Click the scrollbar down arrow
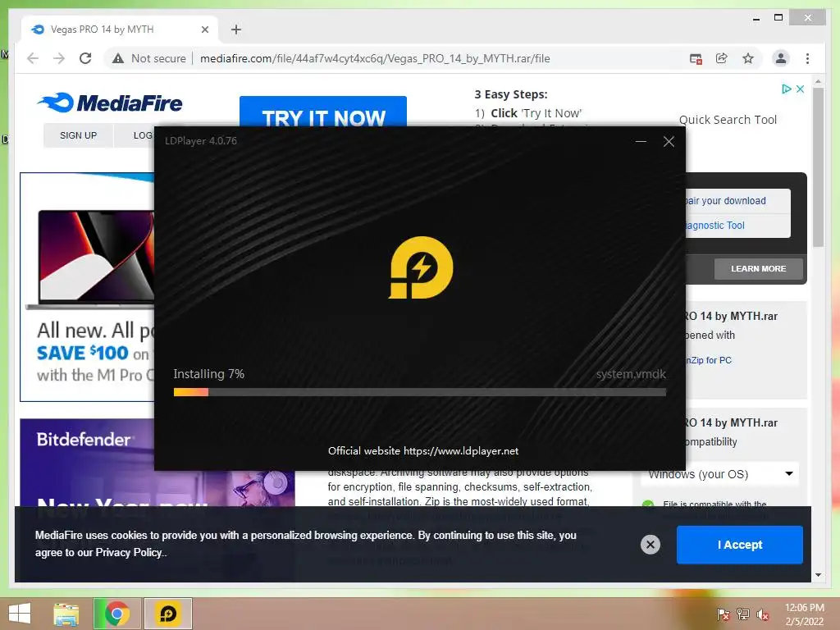840x630 pixels. point(818,575)
